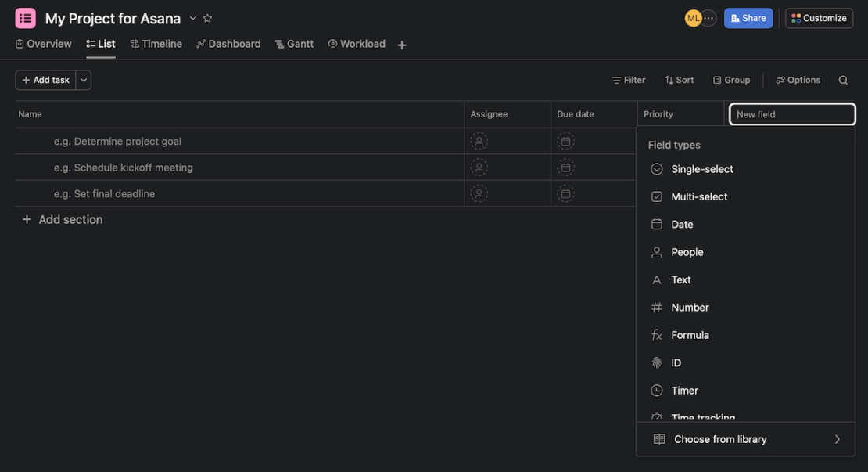Expand the Add task button dropdown arrow
Screen dimensions: 868x472
[x=82, y=79]
